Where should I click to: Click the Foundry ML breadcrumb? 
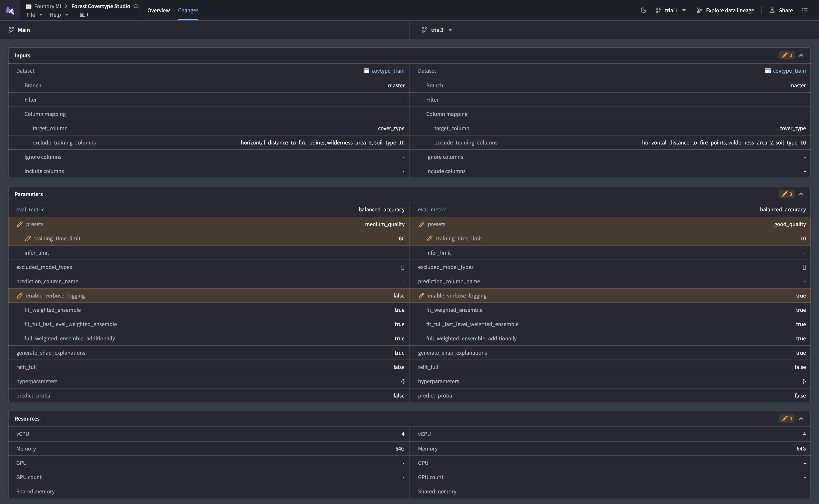coord(48,6)
